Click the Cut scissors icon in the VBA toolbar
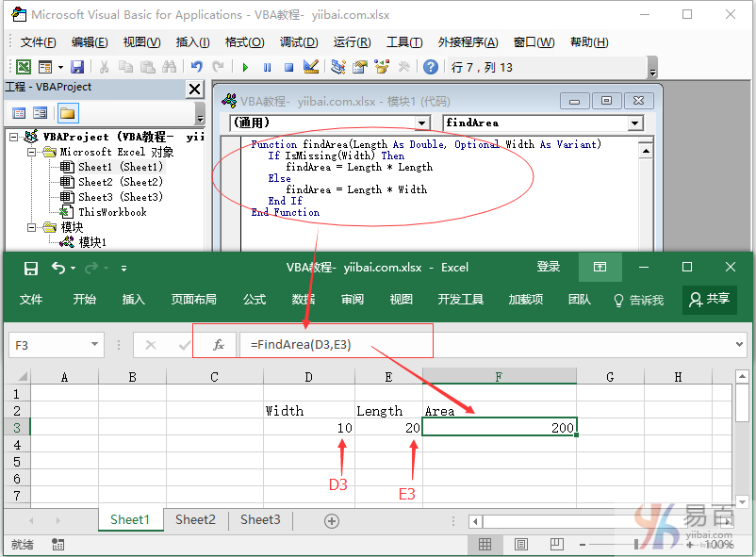Screen dimensions: 756x557 pos(104,67)
